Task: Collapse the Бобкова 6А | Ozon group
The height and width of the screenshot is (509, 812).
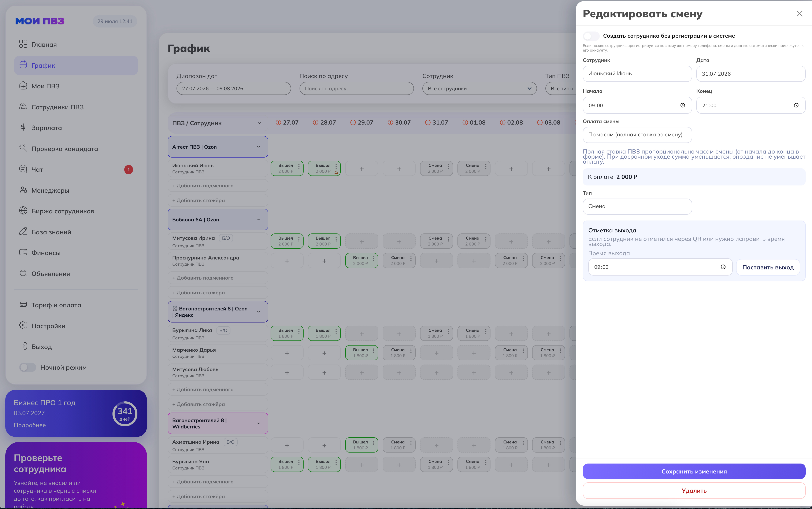Action: 258,220
